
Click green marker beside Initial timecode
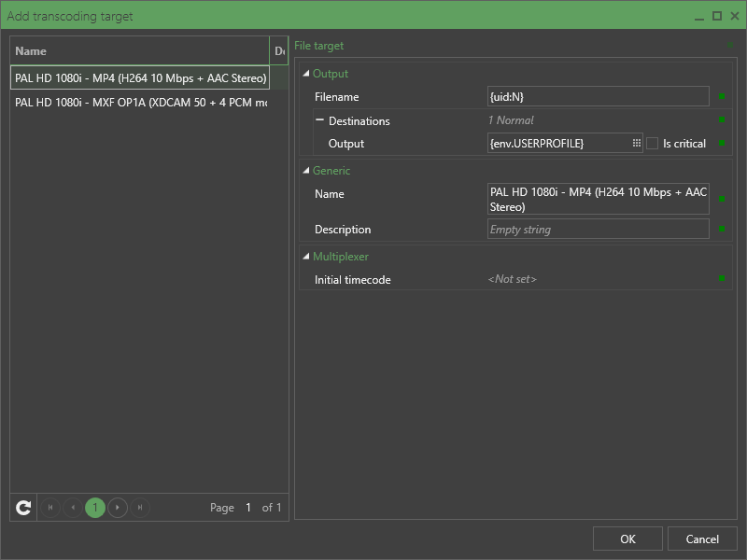722,278
